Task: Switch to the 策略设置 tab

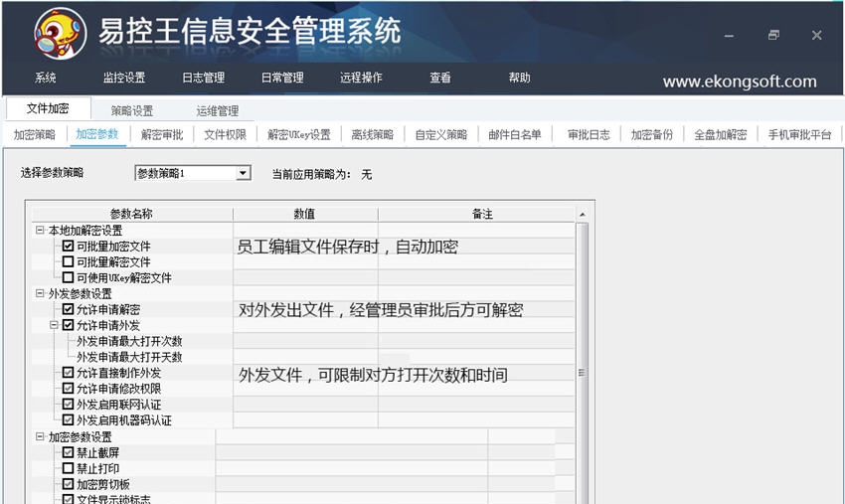Action: [132, 110]
